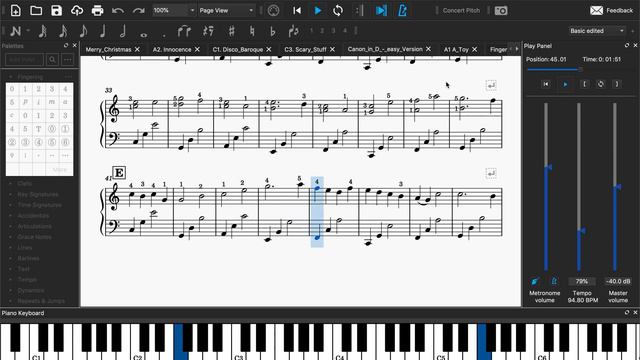Open note input mode dropdown arrow
Screen dimensions: 640x360
click(28, 31)
